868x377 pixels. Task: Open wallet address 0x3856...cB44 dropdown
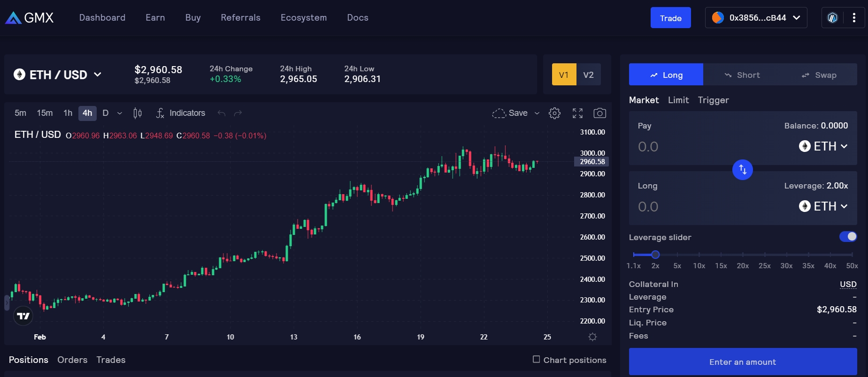[x=756, y=18]
